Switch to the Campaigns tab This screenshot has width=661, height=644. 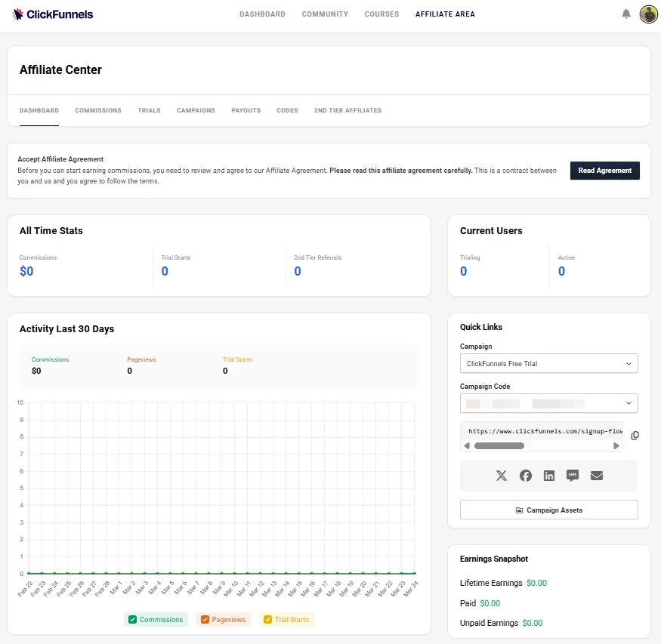196,110
